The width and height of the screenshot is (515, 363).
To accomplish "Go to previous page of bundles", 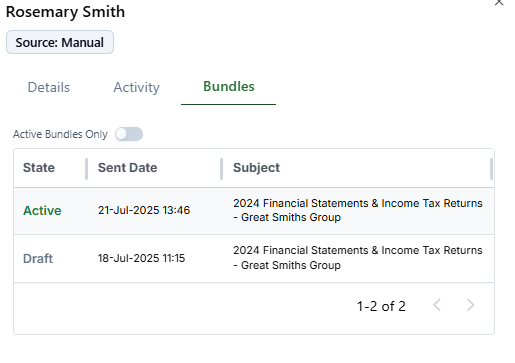I will [437, 305].
